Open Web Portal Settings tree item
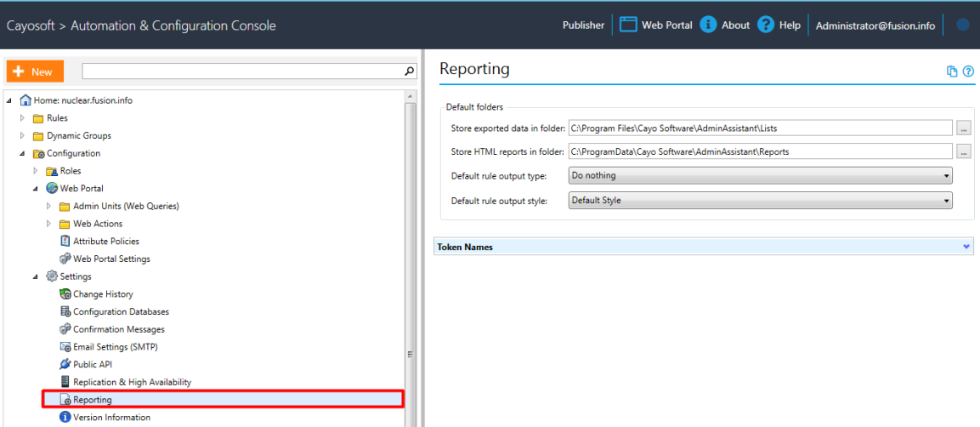Image resolution: width=980 pixels, height=427 pixels. tap(112, 259)
